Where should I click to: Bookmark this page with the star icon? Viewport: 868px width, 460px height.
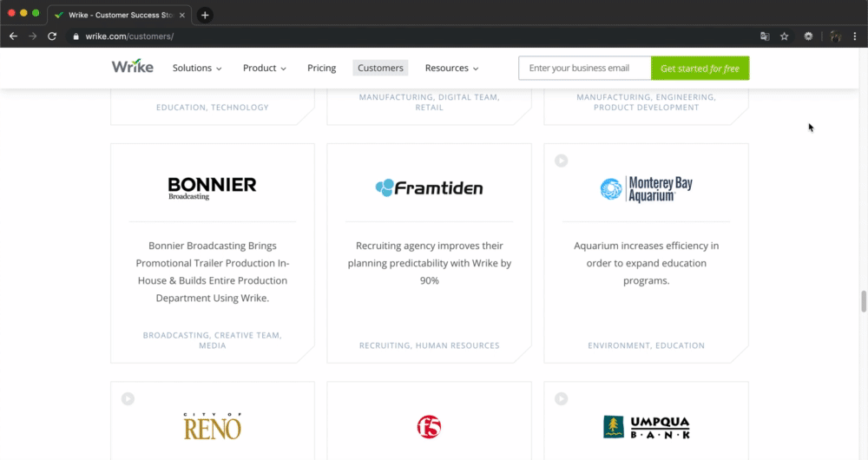(785, 36)
